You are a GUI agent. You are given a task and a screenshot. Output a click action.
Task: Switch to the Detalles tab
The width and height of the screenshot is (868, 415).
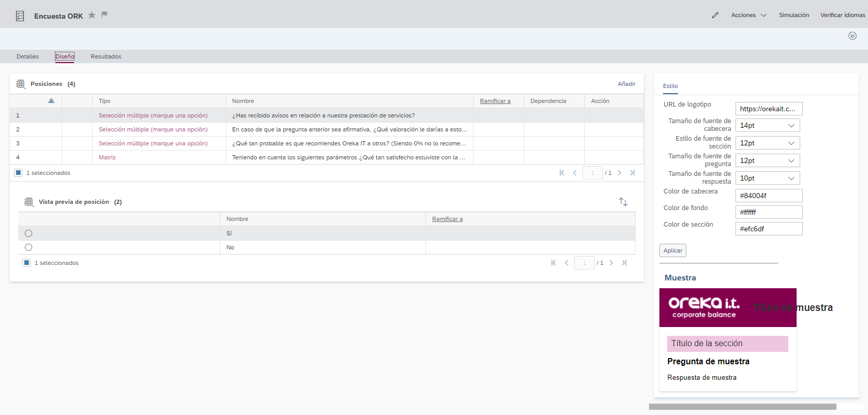[27, 56]
